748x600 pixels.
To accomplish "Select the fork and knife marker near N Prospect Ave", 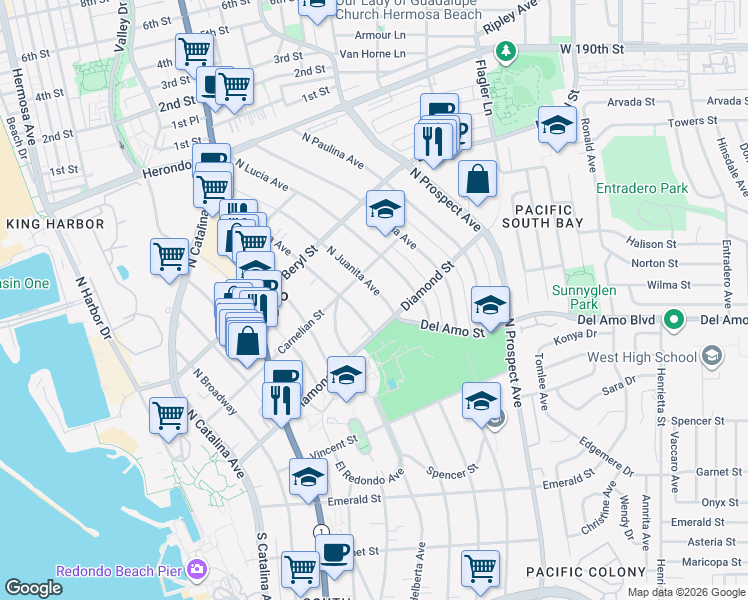I will [434, 141].
